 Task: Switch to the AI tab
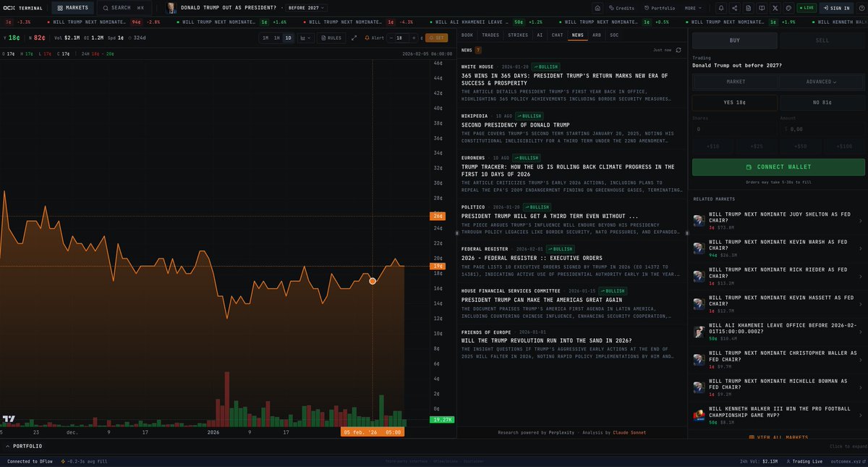[540, 35]
